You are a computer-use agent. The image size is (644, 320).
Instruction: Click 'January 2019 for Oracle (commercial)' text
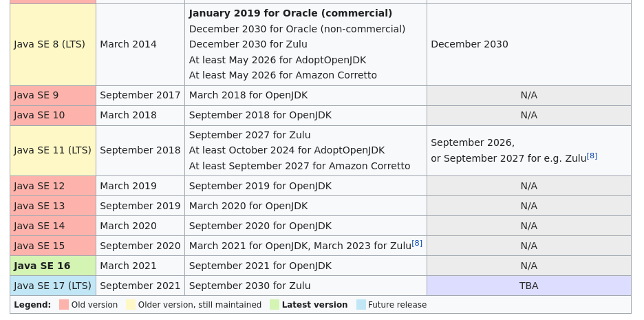point(290,14)
